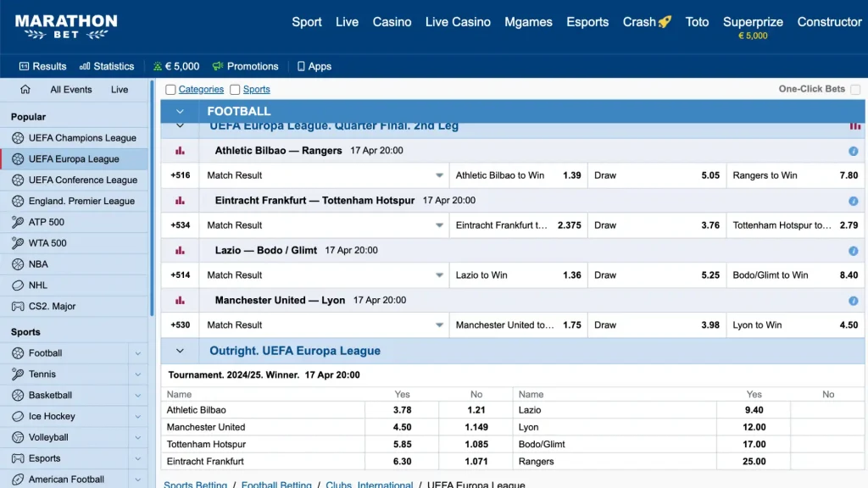Open Match Result dropdown for Athletic Bilbao game
The width and height of the screenshot is (868, 488).
tap(439, 175)
